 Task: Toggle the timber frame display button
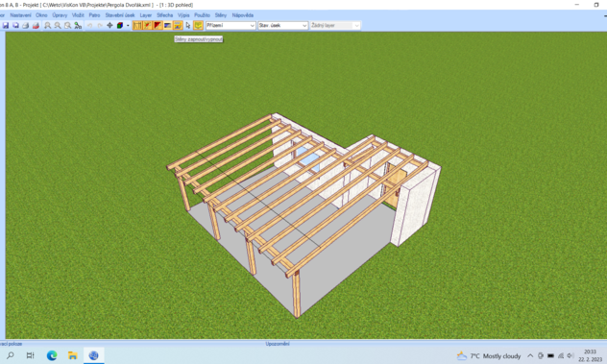137,26
